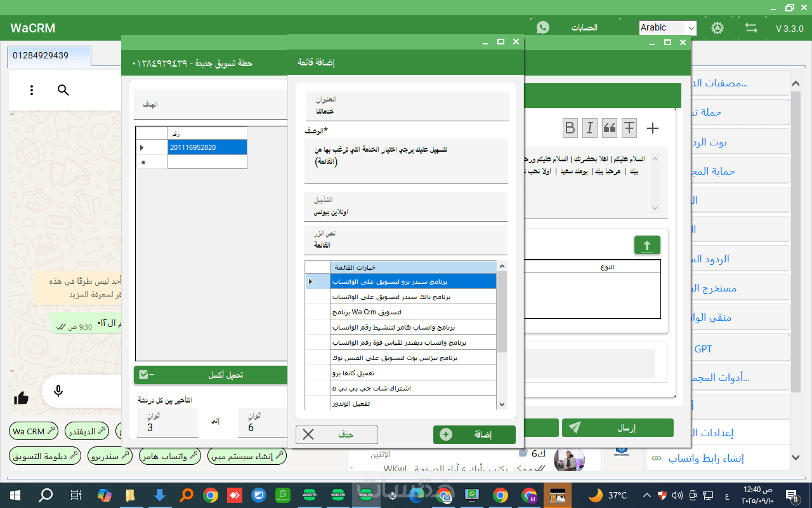
Task: Click the volume icon in the system tray
Action: point(677,495)
